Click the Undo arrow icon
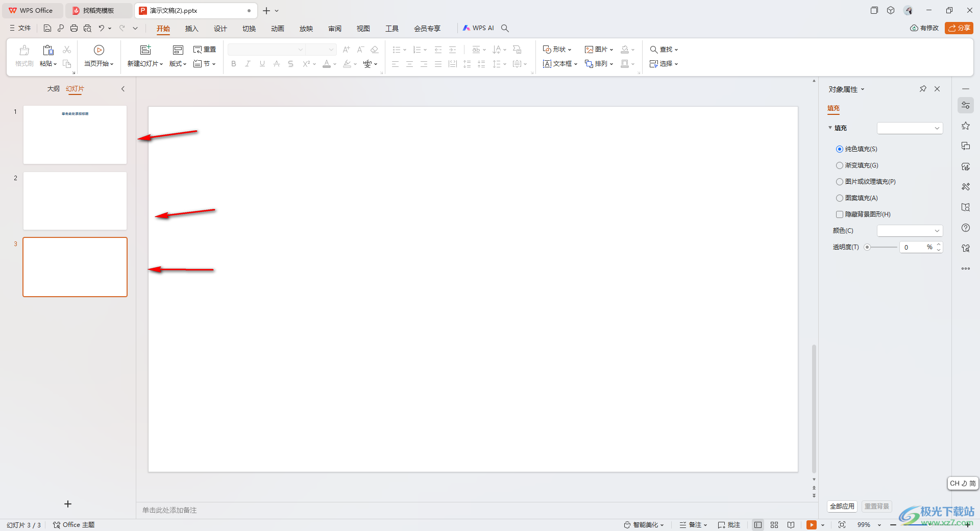This screenshot has width=980, height=531. (x=102, y=28)
